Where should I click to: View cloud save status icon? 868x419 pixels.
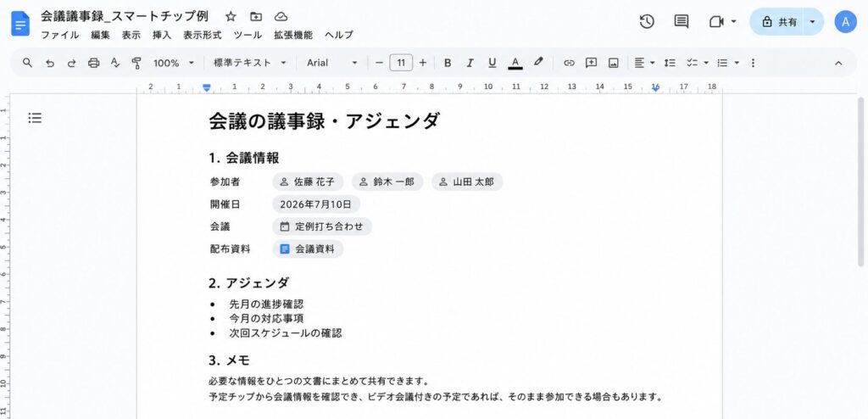pyautogui.click(x=281, y=17)
